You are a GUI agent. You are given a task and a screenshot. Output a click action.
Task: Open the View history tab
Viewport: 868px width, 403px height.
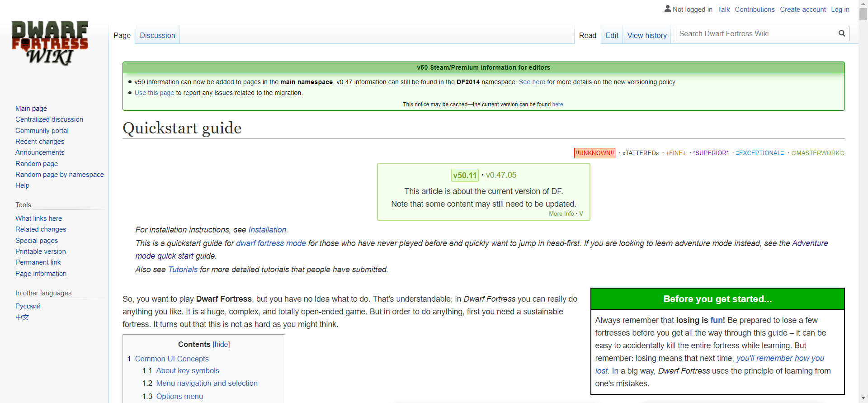click(x=647, y=35)
